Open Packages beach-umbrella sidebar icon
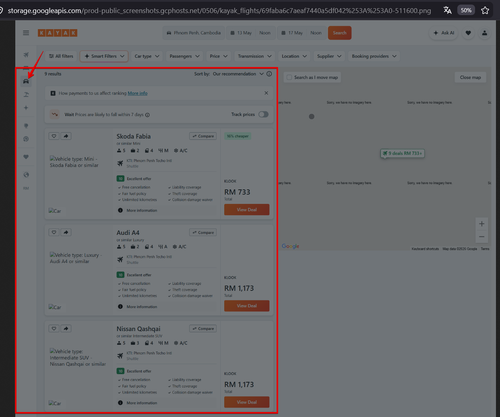 coord(26,95)
